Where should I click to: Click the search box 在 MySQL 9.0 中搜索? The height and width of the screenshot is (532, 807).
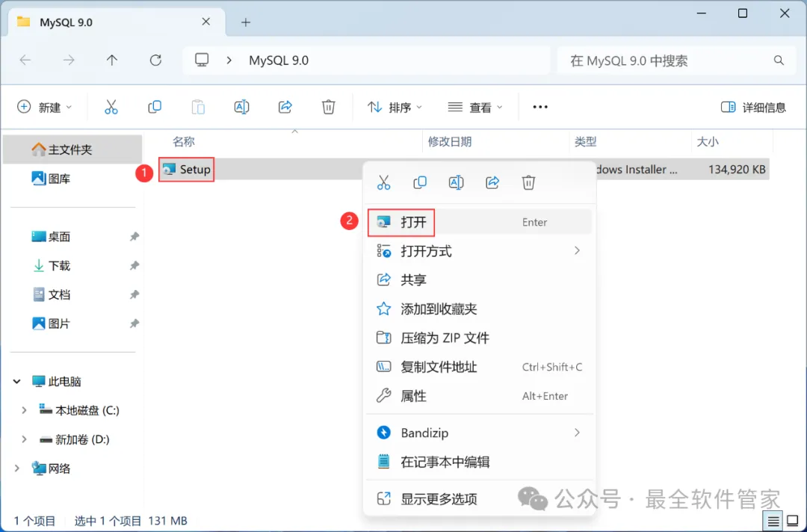click(677, 61)
